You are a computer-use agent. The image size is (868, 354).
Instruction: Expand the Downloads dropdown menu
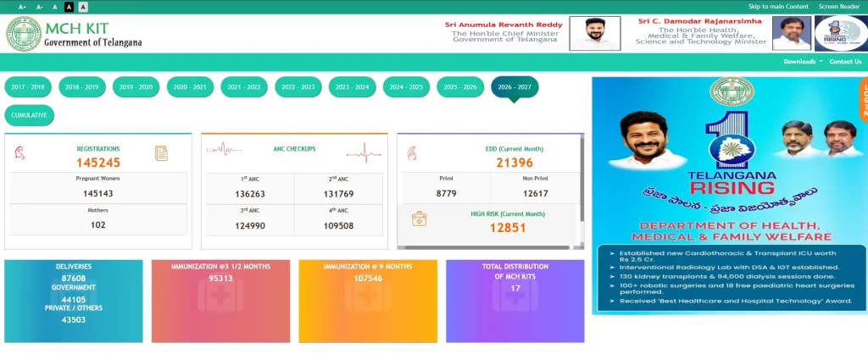803,61
